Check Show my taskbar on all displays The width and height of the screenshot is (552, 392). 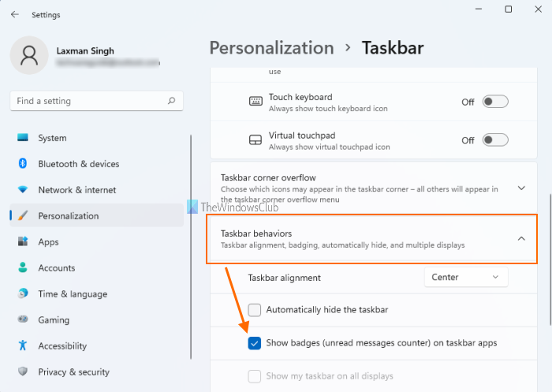click(x=255, y=376)
